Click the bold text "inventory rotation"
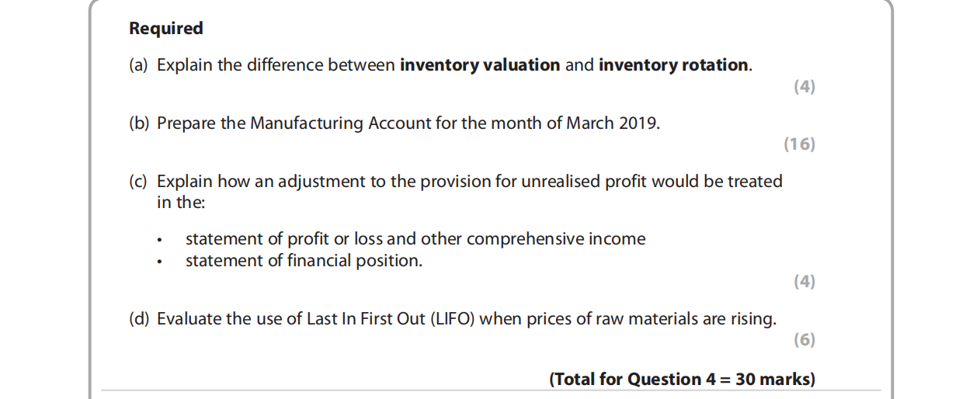 pyautogui.click(x=673, y=65)
